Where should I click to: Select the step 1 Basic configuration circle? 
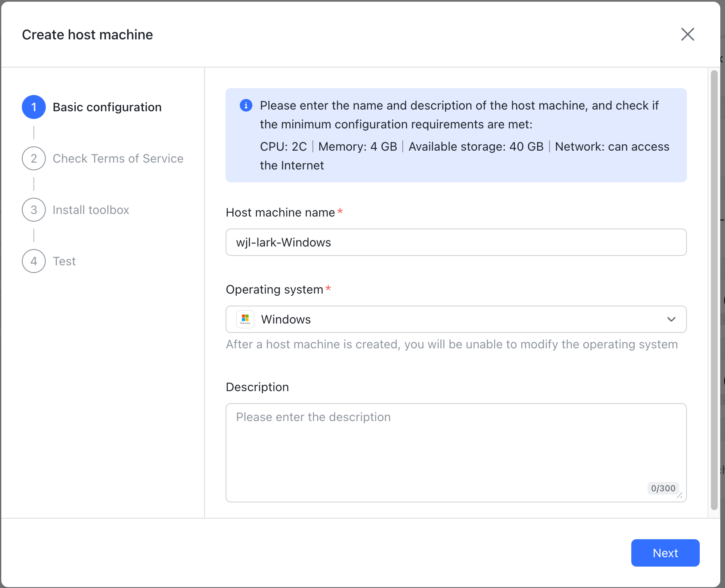pyautogui.click(x=33, y=107)
